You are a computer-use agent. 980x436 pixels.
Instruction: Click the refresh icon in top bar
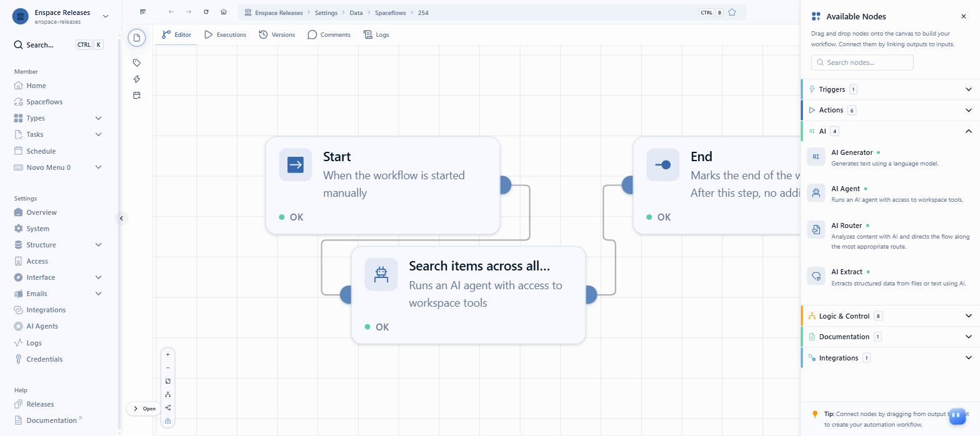point(206,12)
